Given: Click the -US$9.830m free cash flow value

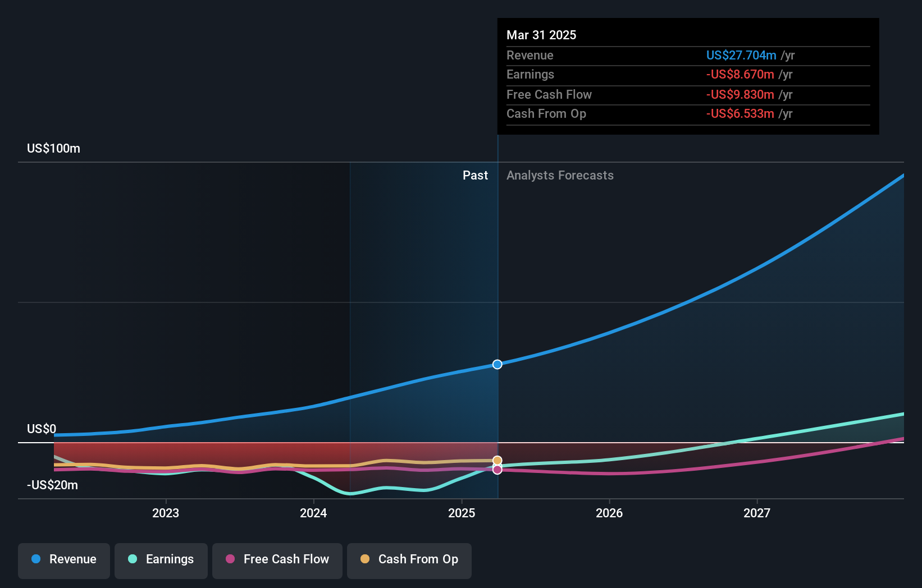Looking at the screenshot, I should [x=740, y=95].
